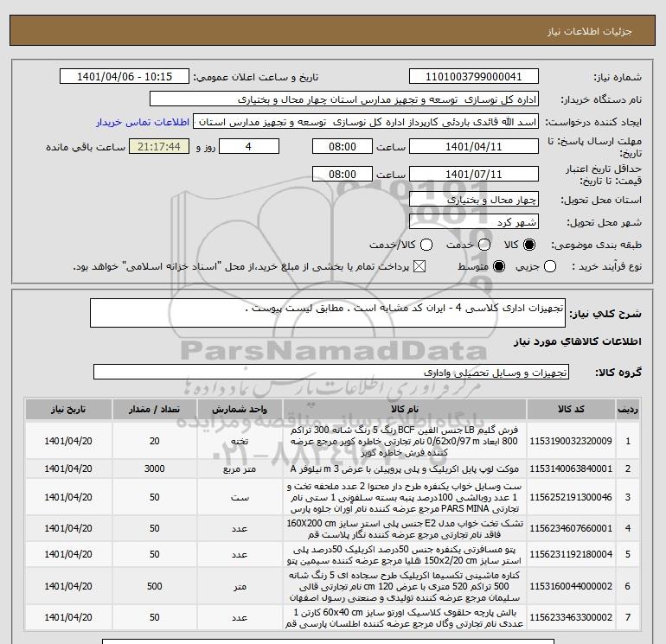Viewport: 666px width, 644px height.
Task: Click the نام کالا column header
Action: (405, 409)
